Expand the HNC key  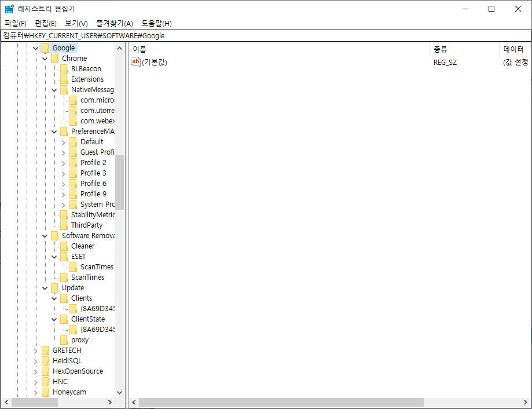click(36, 382)
